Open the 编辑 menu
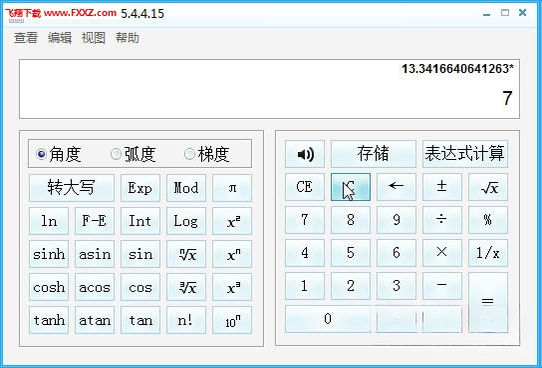 59,38
